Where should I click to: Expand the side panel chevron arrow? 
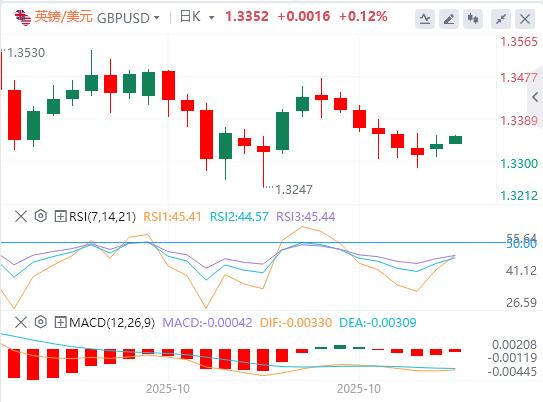tap(535, 97)
